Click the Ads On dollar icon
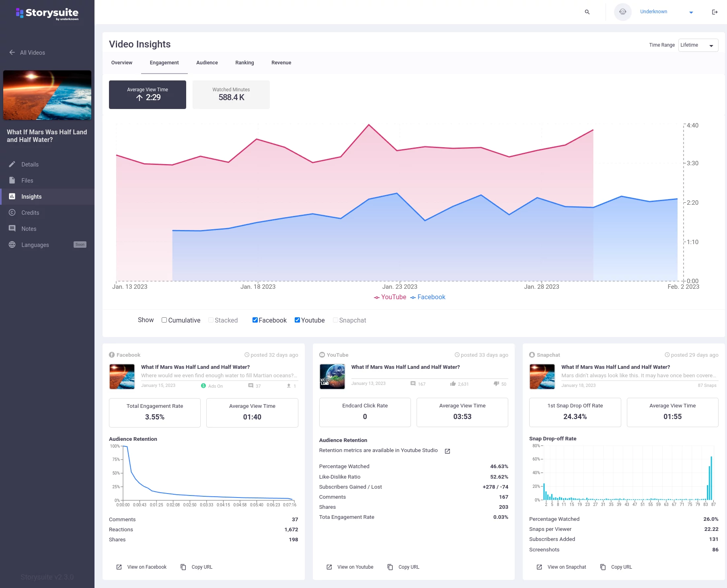Viewport: 727px width, 588px height. pyautogui.click(x=203, y=386)
